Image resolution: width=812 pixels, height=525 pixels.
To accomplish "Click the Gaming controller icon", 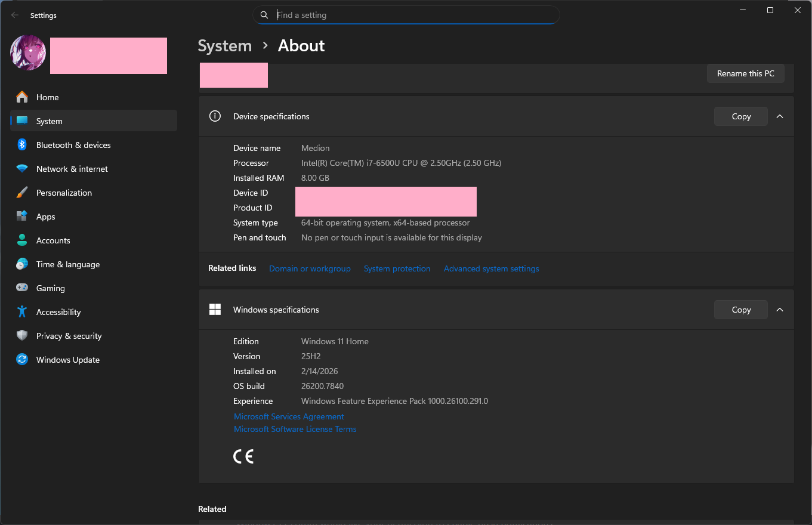I will pyautogui.click(x=22, y=288).
